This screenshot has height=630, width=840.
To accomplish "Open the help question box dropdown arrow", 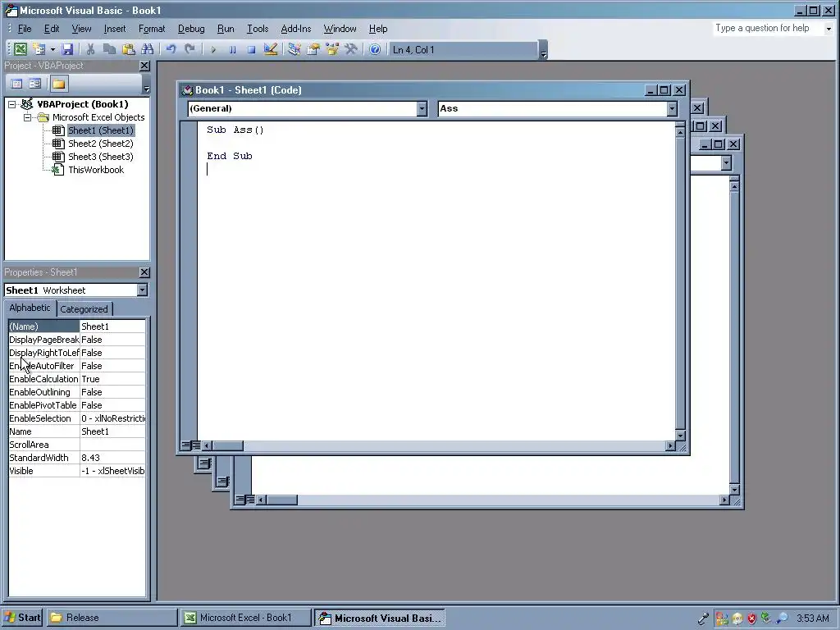I will (x=829, y=29).
